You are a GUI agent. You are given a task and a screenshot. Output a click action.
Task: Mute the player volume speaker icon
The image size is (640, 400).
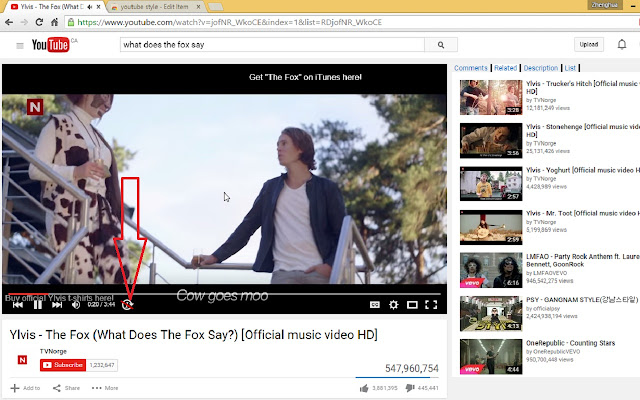pos(76,305)
